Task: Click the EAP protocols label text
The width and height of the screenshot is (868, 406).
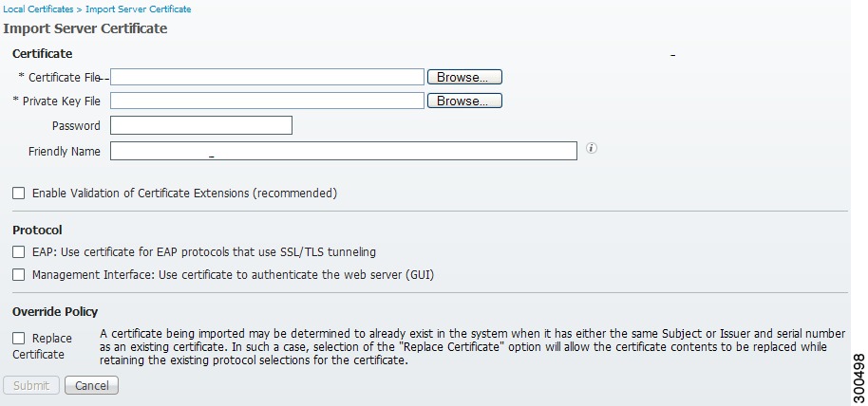Action: click(204, 252)
